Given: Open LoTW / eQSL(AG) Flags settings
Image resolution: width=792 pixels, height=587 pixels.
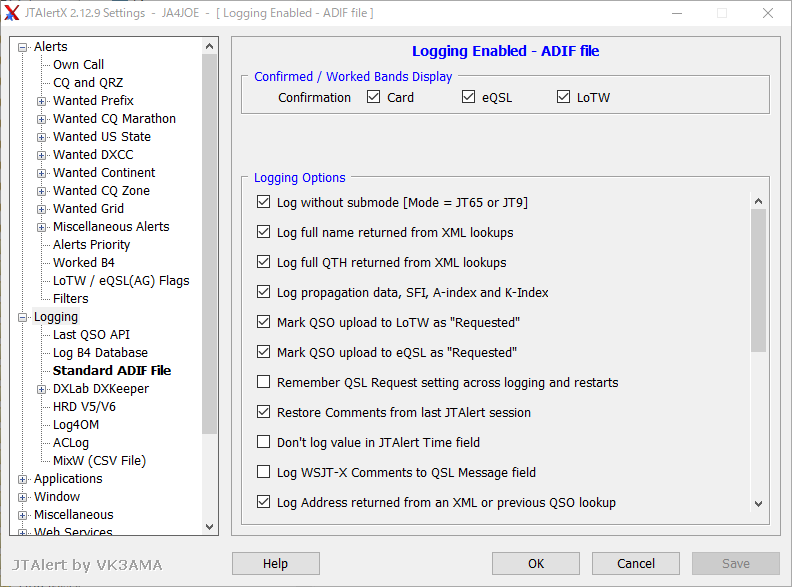Looking at the screenshot, I should coord(121,280).
